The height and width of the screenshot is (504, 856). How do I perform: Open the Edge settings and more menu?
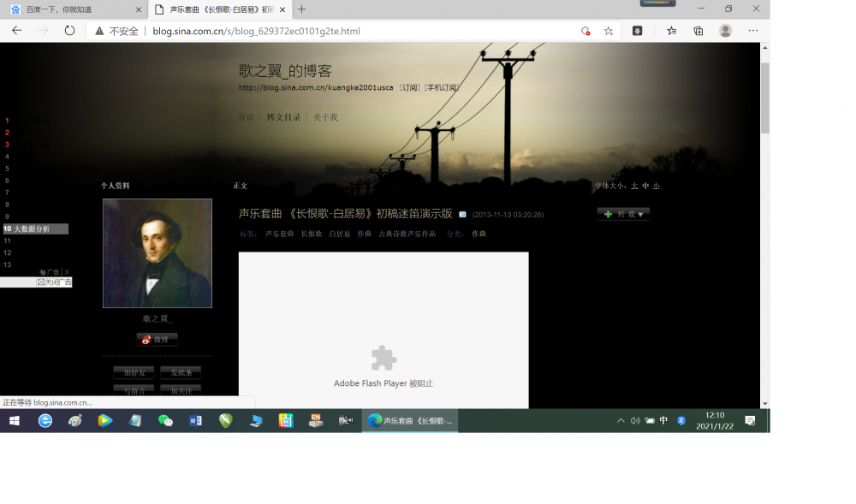pyautogui.click(x=752, y=31)
